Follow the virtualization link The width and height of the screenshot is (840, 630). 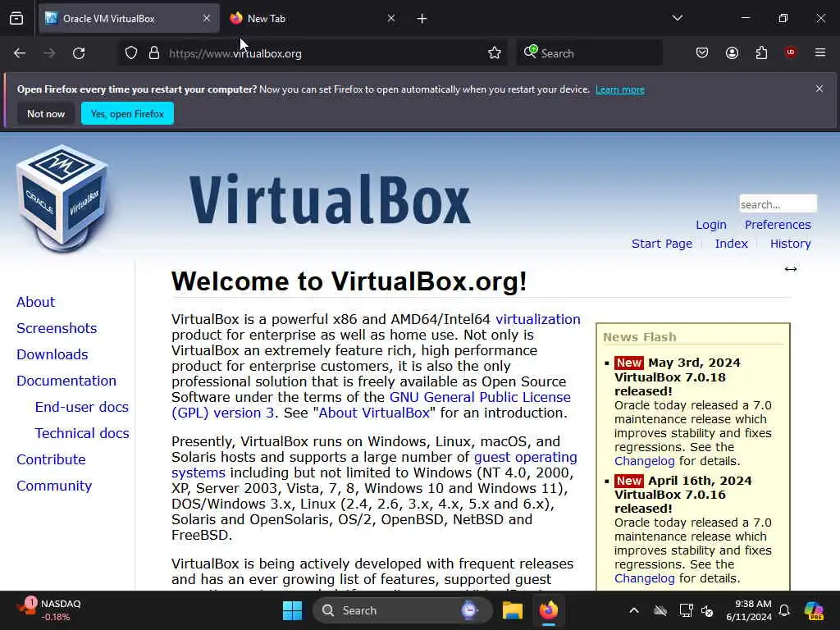[538, 319]
